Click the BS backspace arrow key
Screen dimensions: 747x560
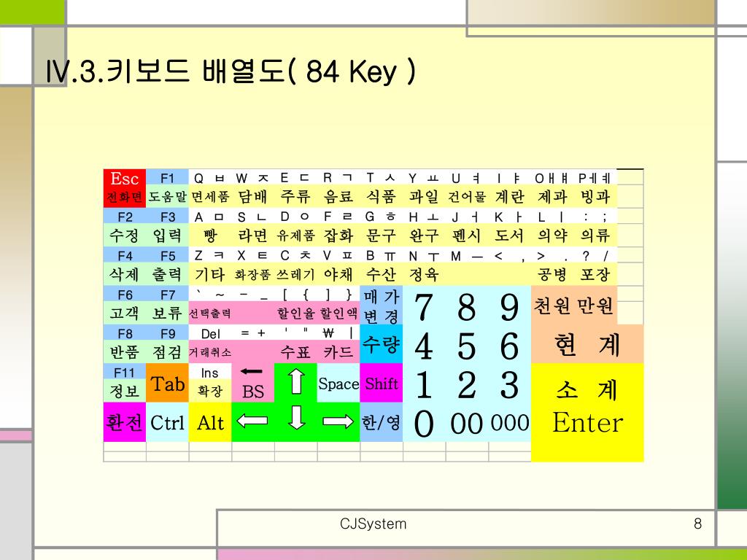[253, 384]
